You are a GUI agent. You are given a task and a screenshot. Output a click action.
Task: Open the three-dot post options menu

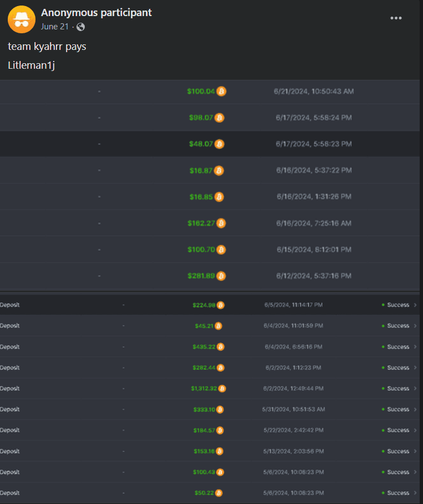[395, 18]
